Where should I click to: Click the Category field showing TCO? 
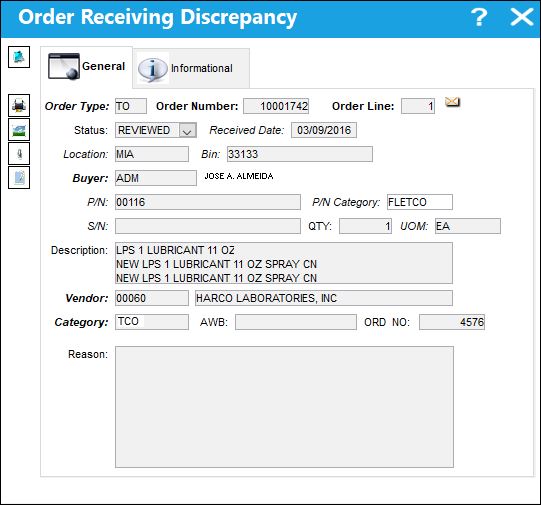coord(152,322)
